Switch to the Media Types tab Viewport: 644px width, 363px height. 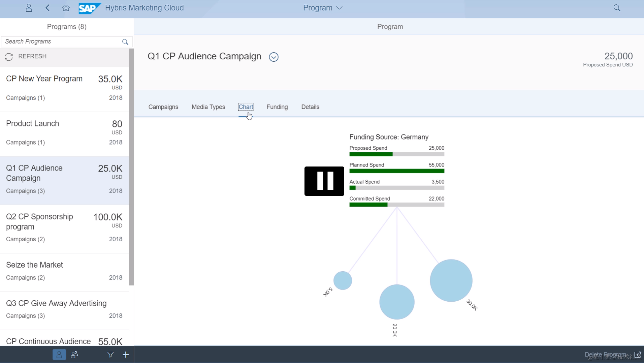tap(208, 107)
